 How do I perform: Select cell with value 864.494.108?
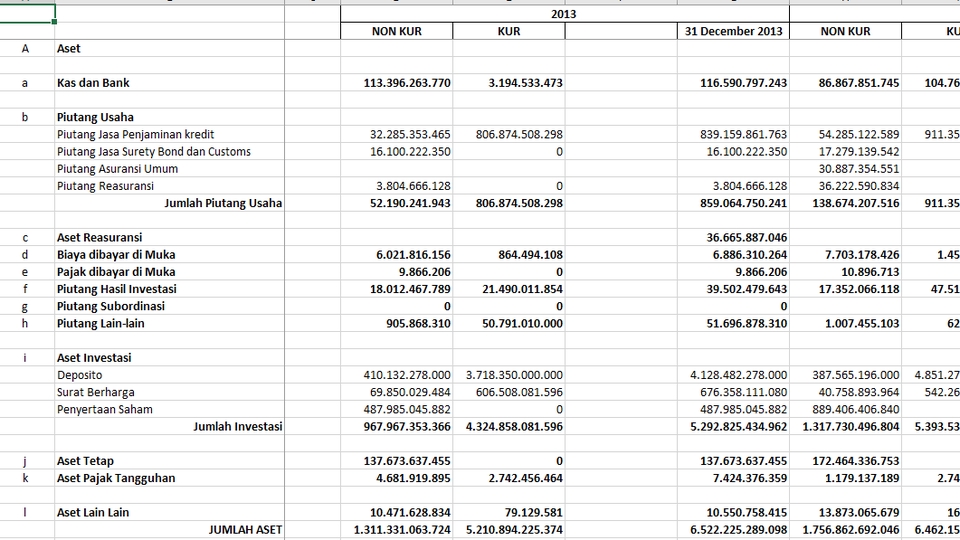[x=509, y=254]
